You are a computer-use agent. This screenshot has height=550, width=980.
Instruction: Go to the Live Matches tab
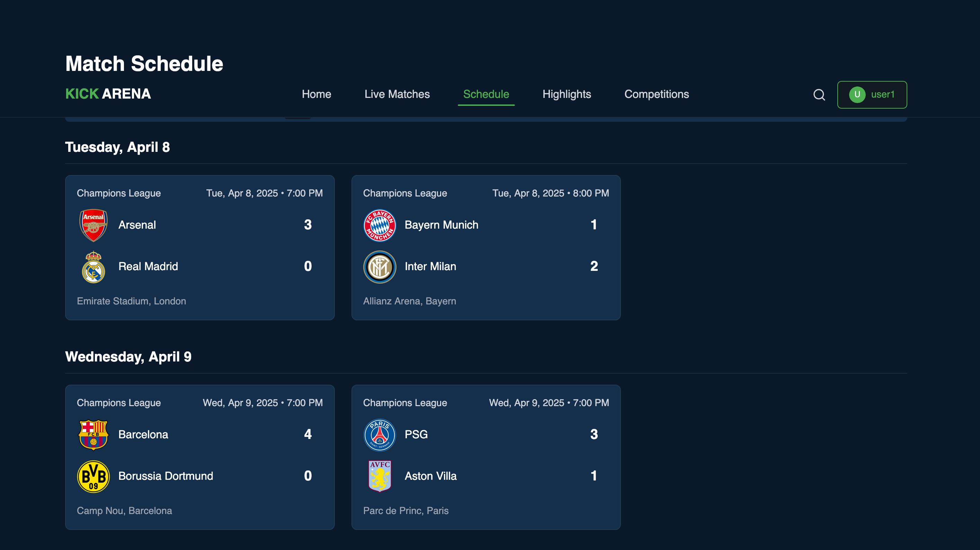pyautogui.click(x=397, y=94)
